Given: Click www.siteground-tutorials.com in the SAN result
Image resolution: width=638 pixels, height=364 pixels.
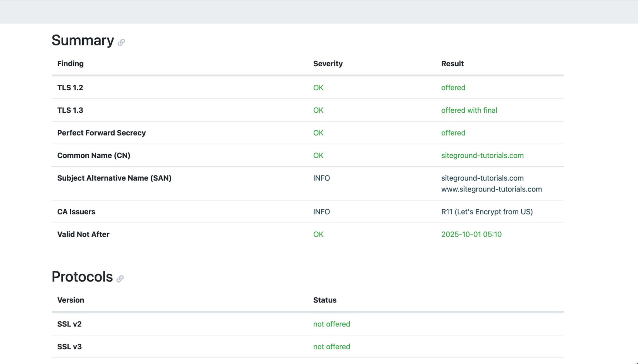Looking at the screenshot, I should tap(491, 189).
